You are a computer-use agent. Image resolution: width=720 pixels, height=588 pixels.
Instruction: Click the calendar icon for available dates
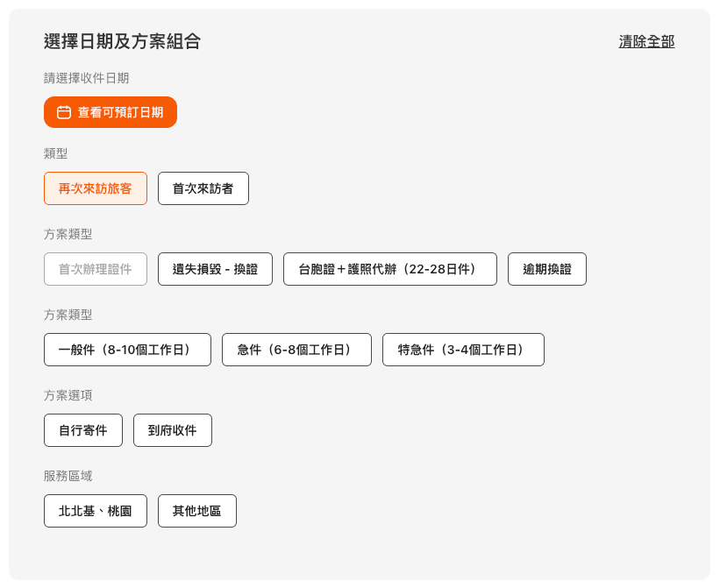(64, 112)
